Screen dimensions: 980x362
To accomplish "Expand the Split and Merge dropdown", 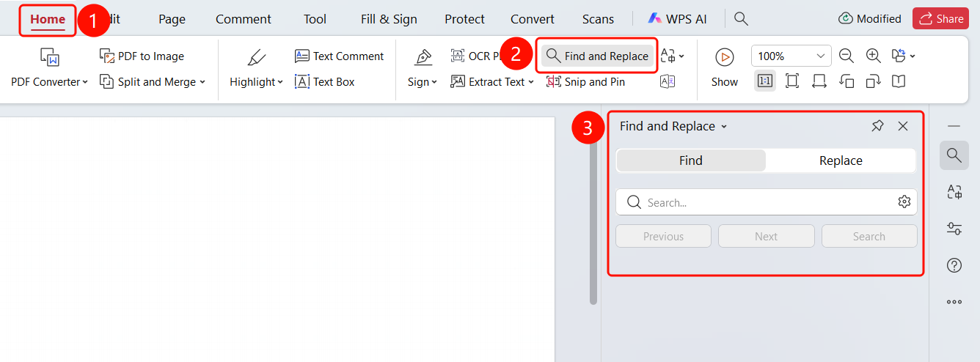I will click(x=202, y=82).
